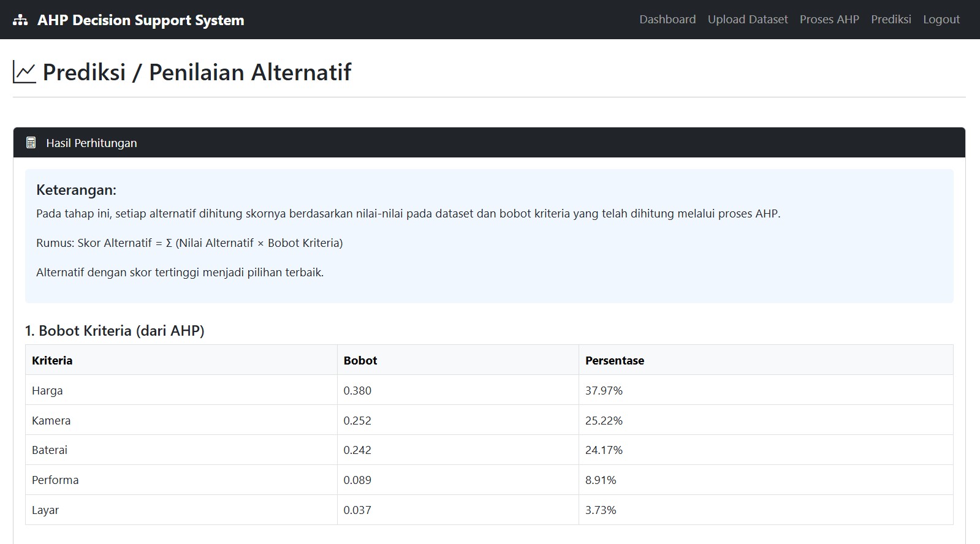Click the percentage 37.97%
The image size is (980, 544).
(604, 391)
